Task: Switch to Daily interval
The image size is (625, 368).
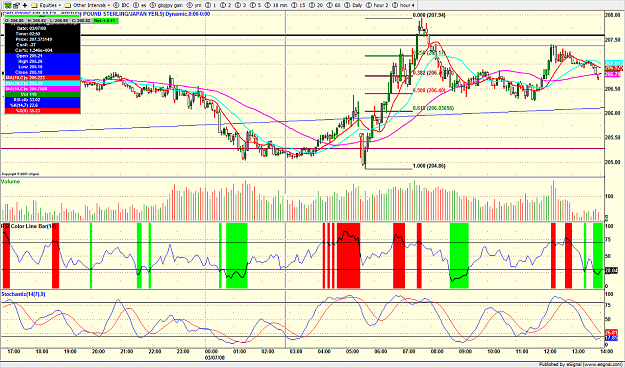Action: pos(354,5)
